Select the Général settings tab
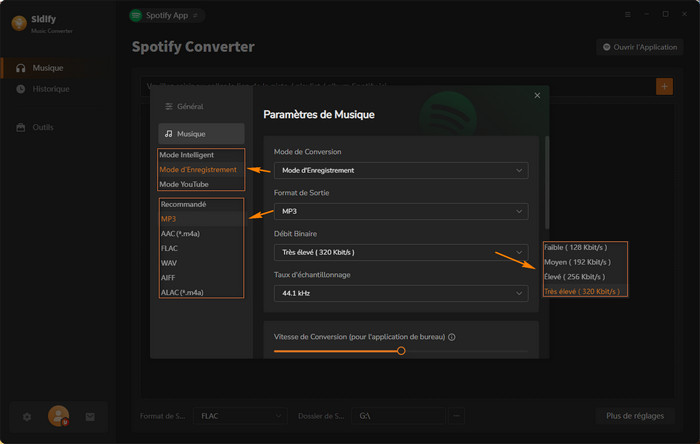Image resolution: width=700 pixels, height=444 pixels. pos(201,107)
